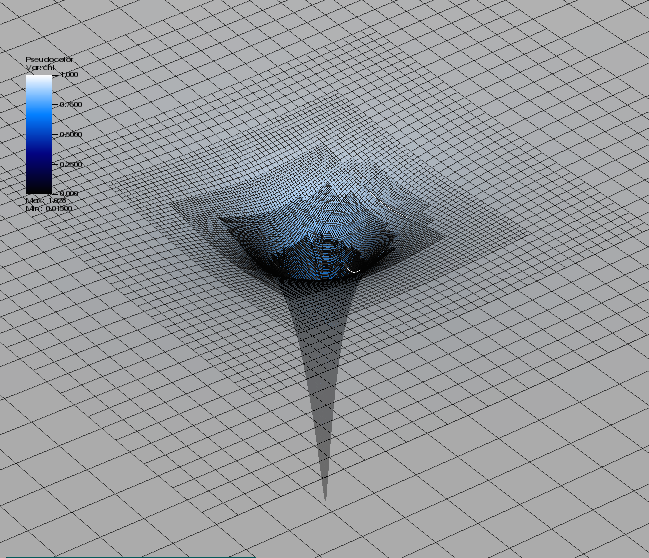Select the Min value text under the legend
Image resolution: width=649 pixels, height=558 pixels.
click(46, 207)
